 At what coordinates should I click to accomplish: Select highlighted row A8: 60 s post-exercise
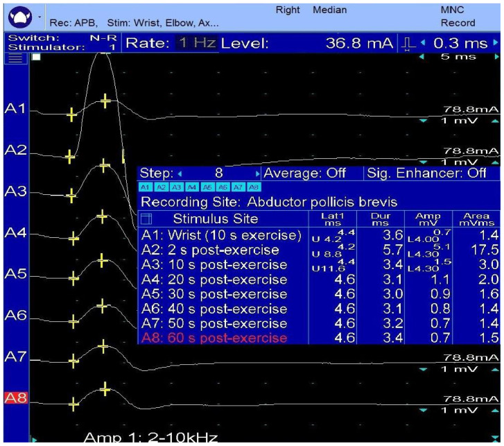pyautogui.click(x=319, y=338)
